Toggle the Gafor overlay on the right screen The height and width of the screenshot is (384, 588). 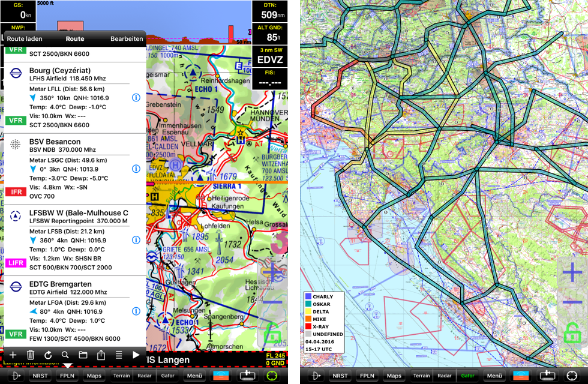468,376
